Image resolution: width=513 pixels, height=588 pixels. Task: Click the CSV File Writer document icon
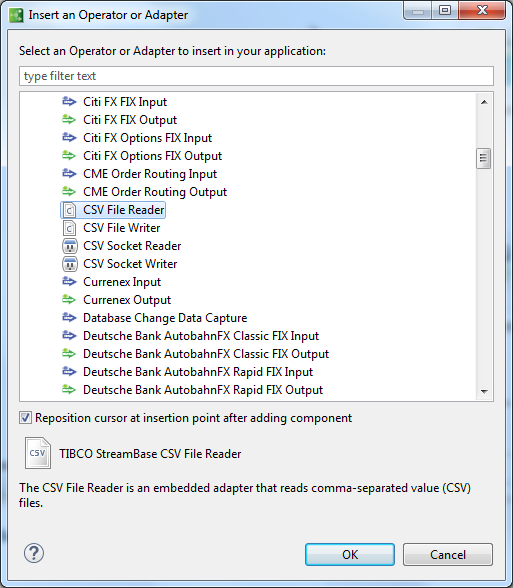(69, 228)
